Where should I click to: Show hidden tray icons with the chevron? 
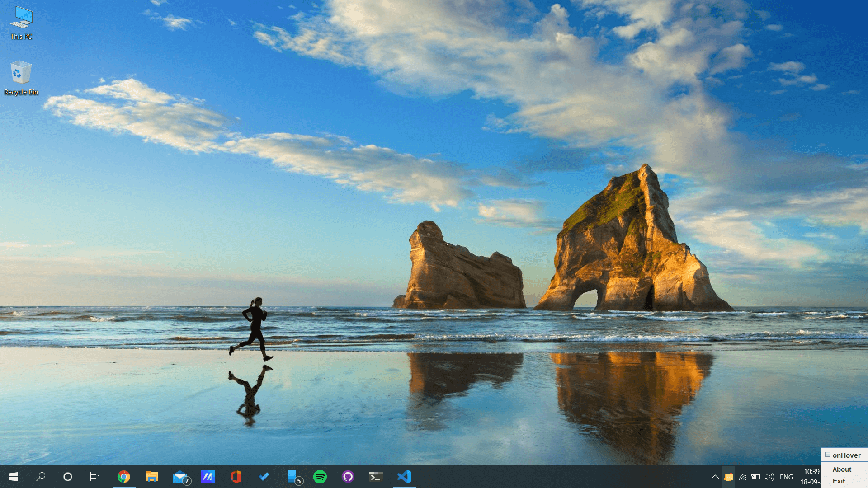tap(715, 477)
